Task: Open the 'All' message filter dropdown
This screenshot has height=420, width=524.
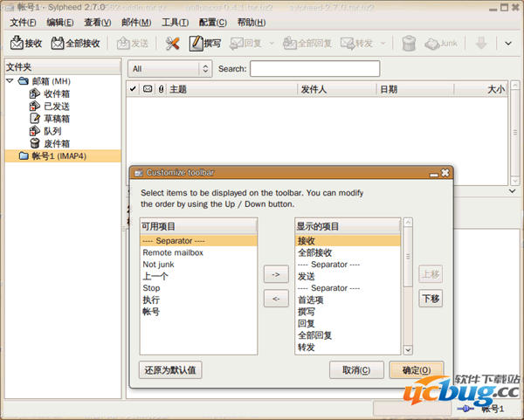Action: click(169, 68)
